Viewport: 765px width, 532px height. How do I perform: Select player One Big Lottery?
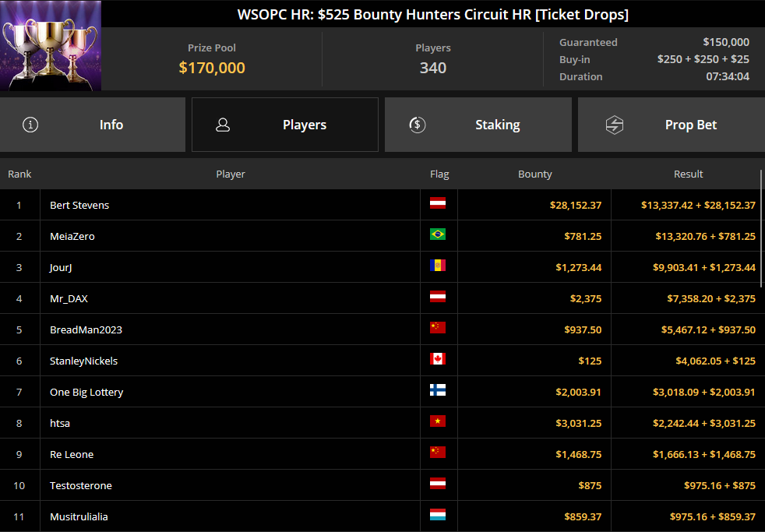click(86, 393)
